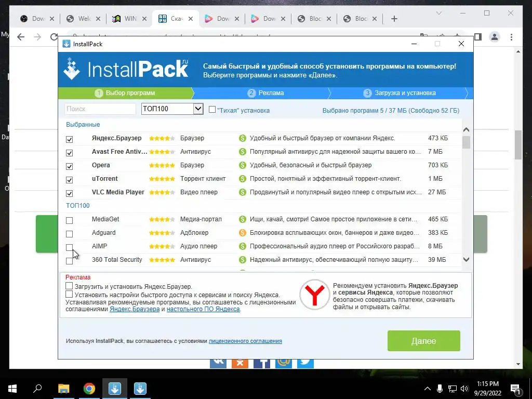Click the green dollar icon in AIMP row

[242, 246]
